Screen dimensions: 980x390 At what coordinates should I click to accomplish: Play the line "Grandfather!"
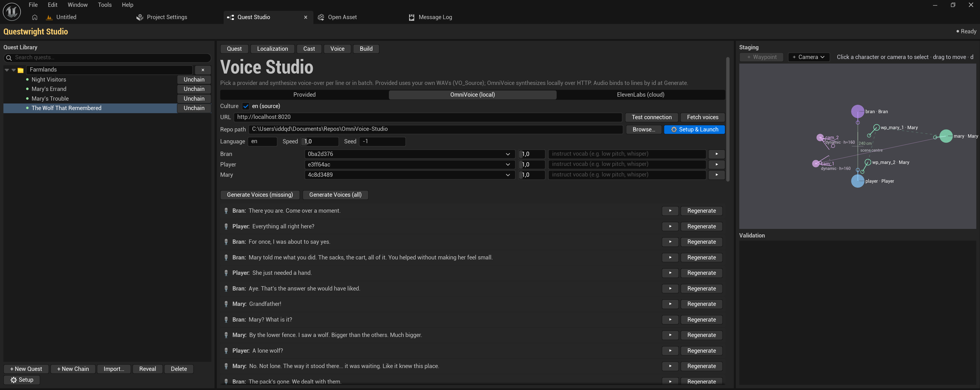click(x=670, y=304)
